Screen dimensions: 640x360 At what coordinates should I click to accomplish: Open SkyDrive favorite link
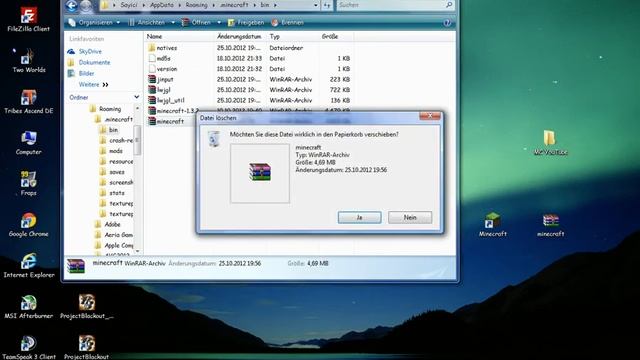[85, 51]
